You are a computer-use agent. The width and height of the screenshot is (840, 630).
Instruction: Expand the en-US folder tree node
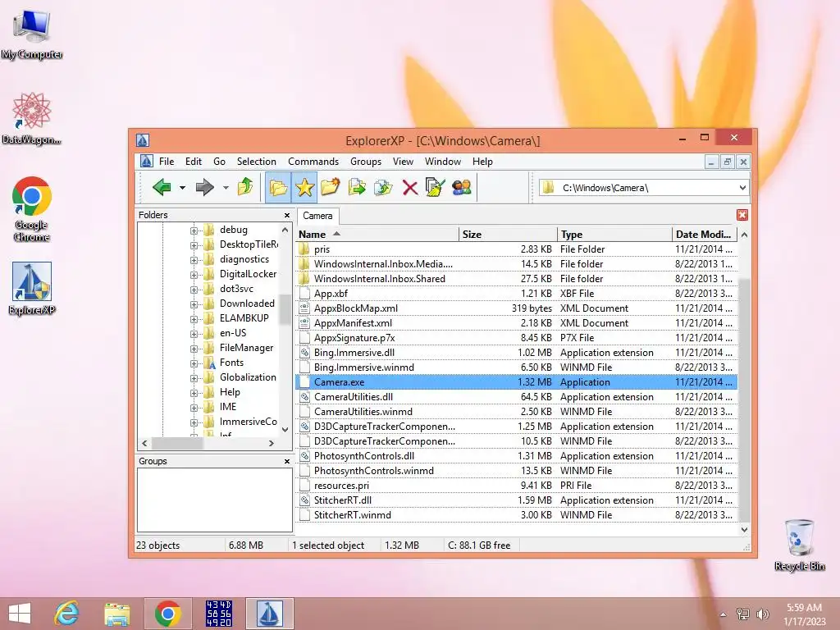pyautogui.click(x=194, y=334)
